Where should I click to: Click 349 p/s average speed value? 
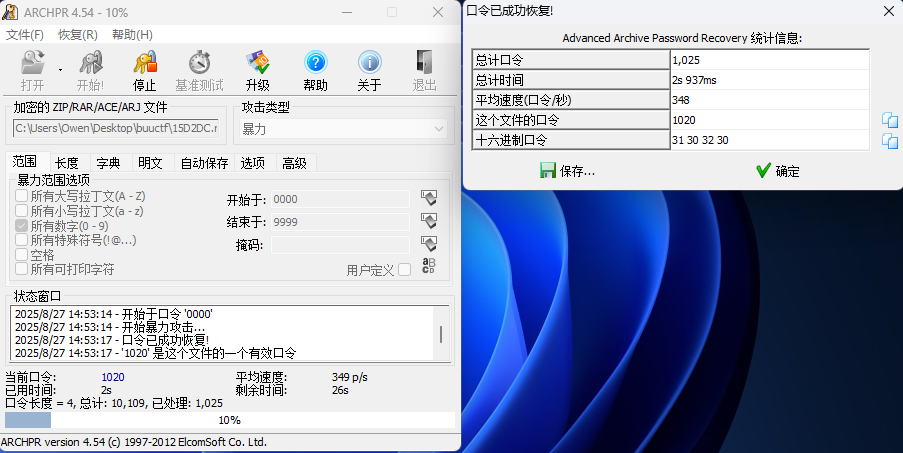click(350, 377)
